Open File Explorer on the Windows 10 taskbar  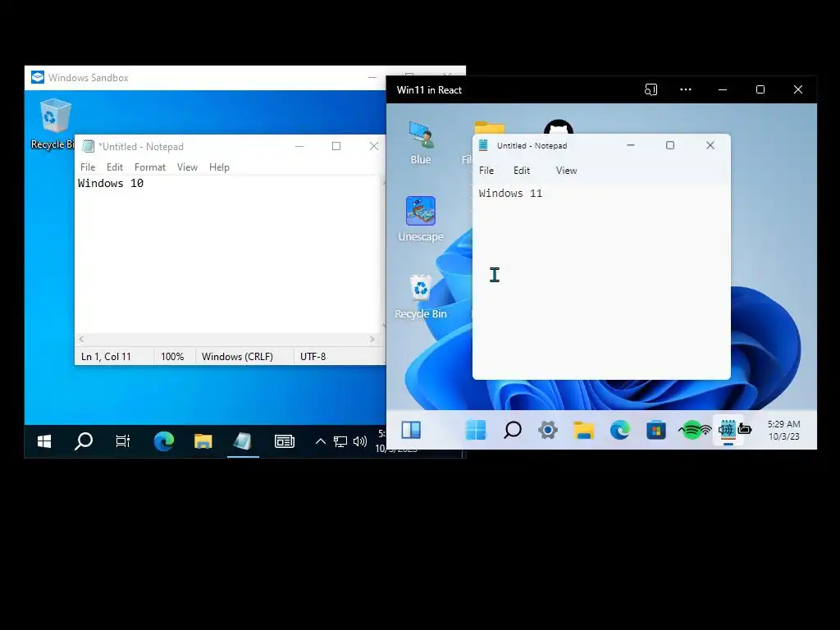(x=203, y=441)
